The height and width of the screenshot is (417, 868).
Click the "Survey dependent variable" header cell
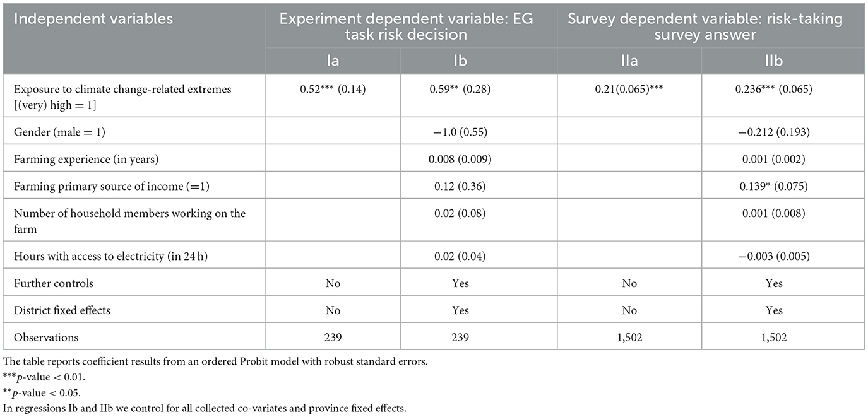point(705,26)
